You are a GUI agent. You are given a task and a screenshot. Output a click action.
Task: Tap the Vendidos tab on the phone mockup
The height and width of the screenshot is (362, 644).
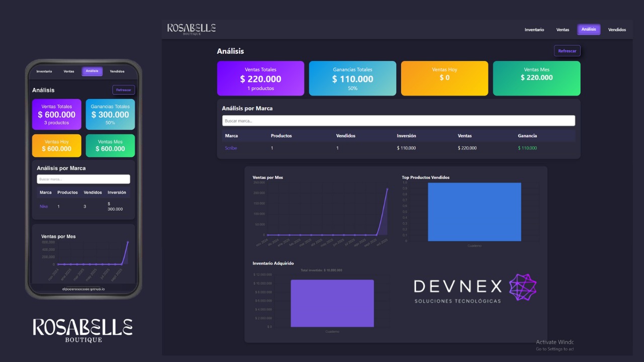[x=117, y=71]
